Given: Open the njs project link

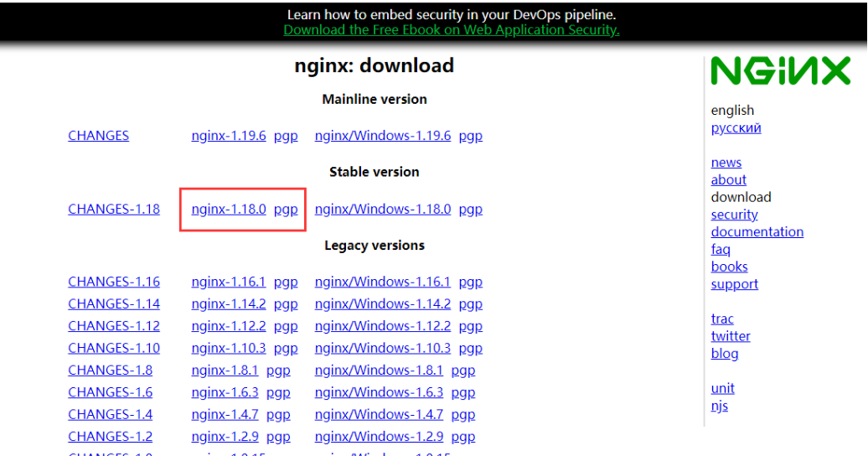Looking at the screenshot, I should tap(719, 407).
